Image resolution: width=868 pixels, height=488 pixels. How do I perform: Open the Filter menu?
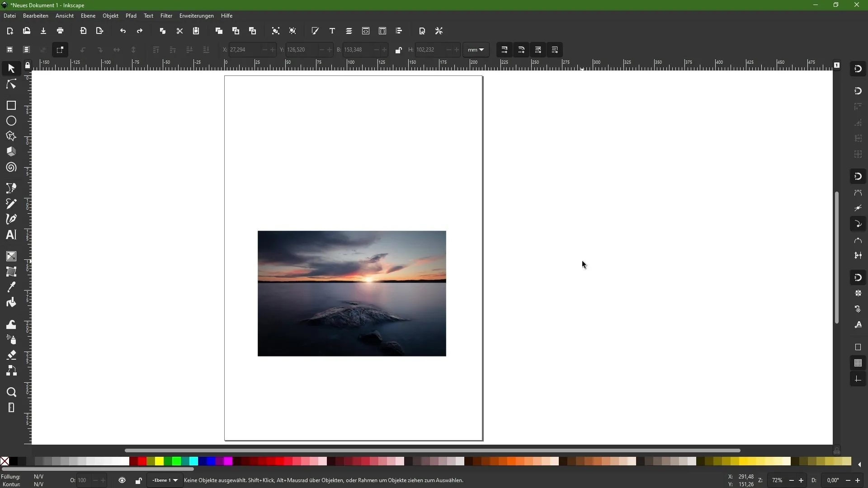(166, 16)
